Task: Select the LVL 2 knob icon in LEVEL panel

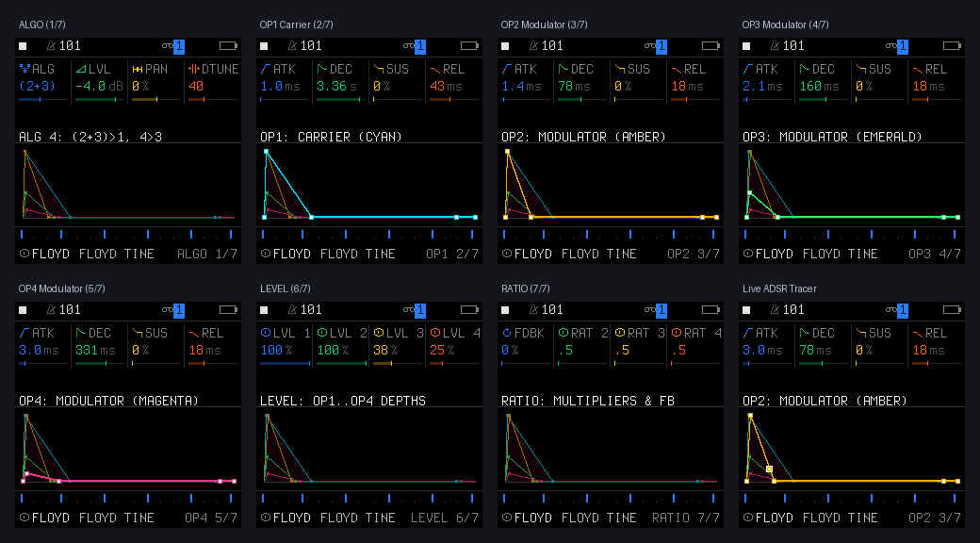Action: coord(322,333)
